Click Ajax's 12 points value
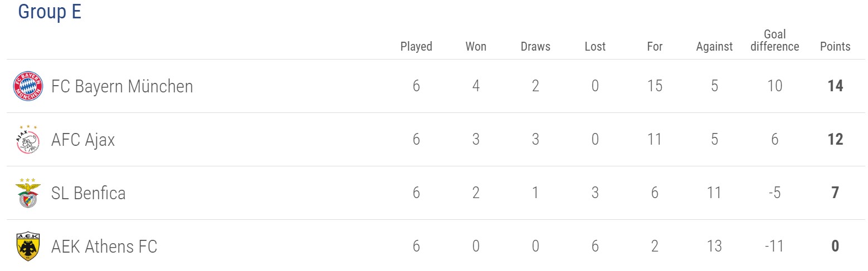The image size is (868, 271). click(835, 140)
